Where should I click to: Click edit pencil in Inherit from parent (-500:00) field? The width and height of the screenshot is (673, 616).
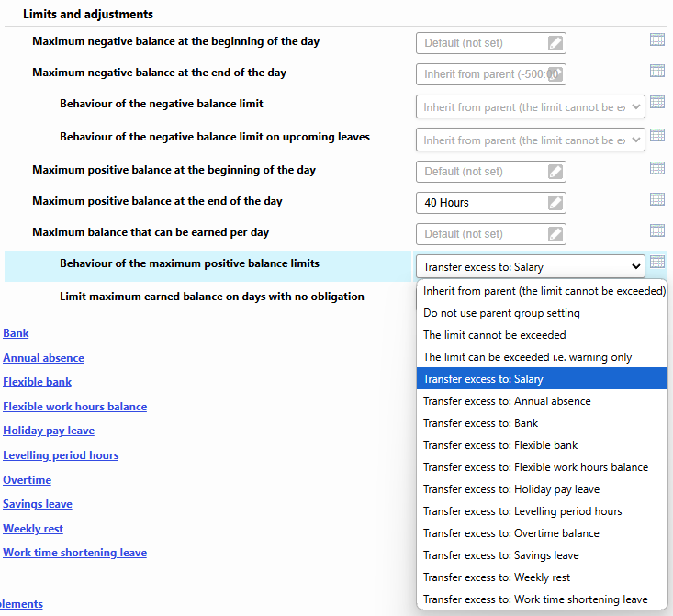pyautogui.click(x=555, y=74)
